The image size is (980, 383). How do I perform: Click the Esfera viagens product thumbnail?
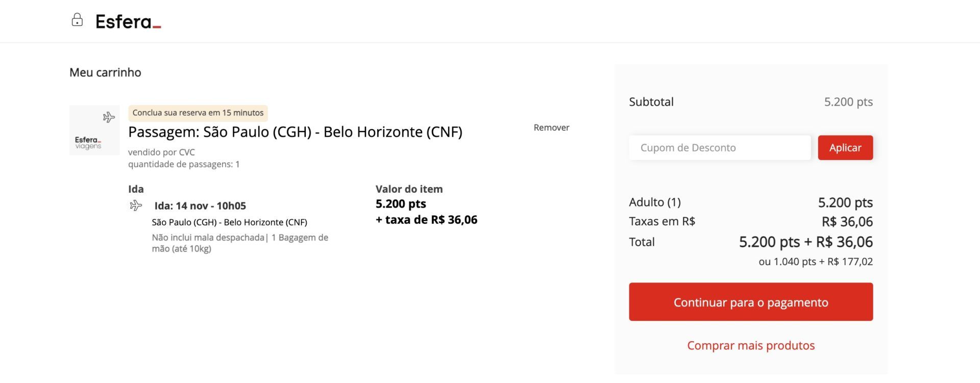coord(94,130)
